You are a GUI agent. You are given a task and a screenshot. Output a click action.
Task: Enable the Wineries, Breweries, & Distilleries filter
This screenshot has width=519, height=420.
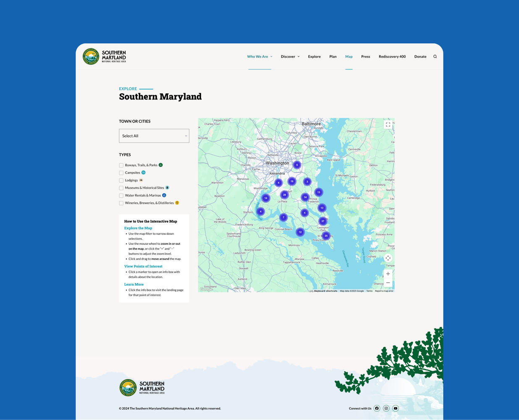coord(121,203)
